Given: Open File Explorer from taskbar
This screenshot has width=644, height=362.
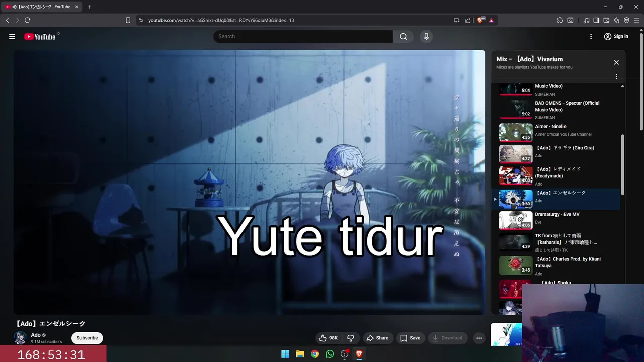Looking at the screenshot, I should (x=300, y=354).
